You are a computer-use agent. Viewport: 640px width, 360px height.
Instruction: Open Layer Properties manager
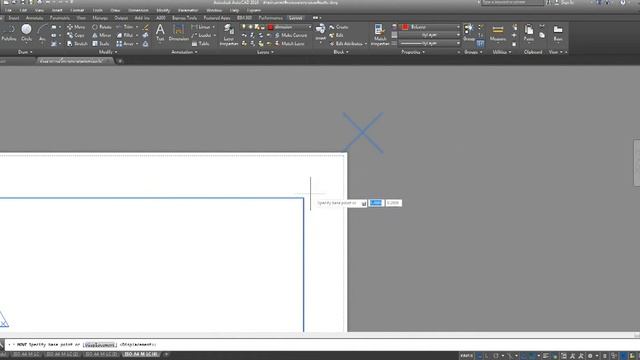click(229, 34)
